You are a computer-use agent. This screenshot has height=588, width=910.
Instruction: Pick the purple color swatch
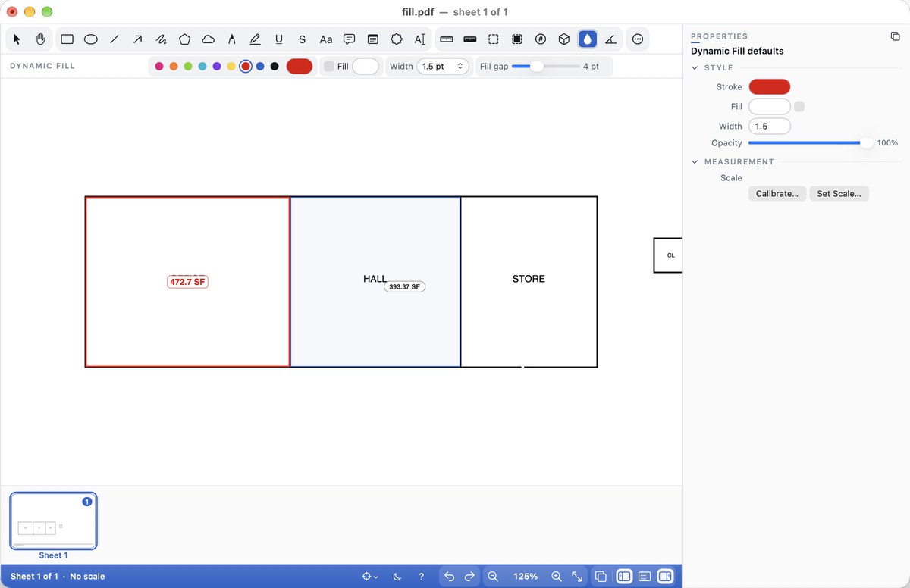(x=217, y=67)
